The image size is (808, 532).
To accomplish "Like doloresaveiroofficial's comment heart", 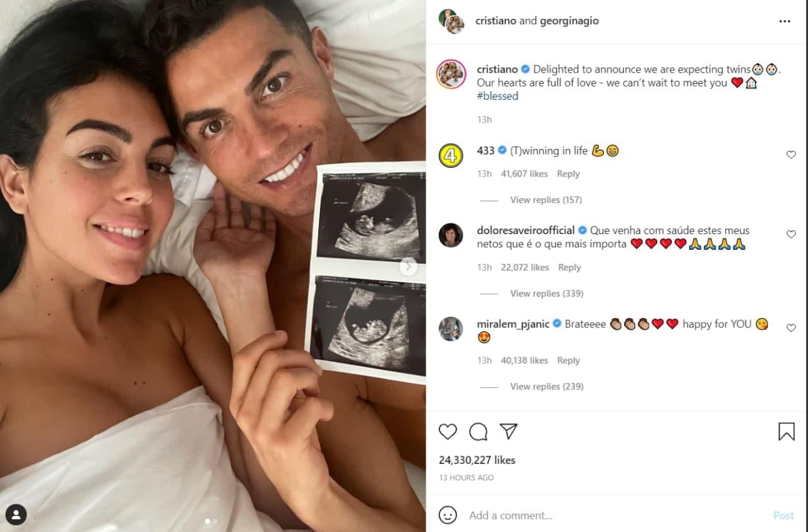I will pyautogui.click(x=791, y=234).
